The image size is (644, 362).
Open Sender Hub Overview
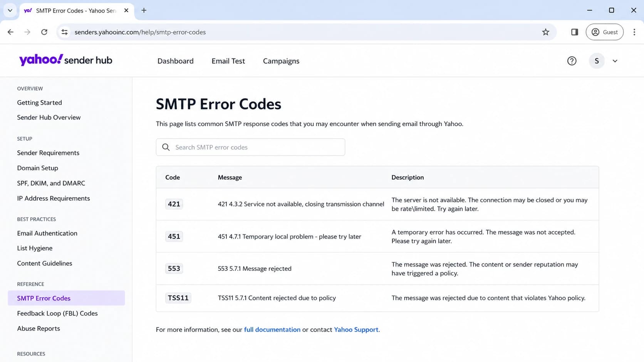click(49, 117)
